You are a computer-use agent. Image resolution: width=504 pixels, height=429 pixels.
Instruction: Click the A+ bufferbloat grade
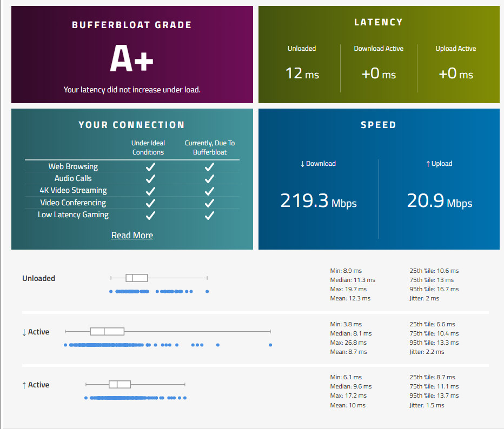pos(131,59)
